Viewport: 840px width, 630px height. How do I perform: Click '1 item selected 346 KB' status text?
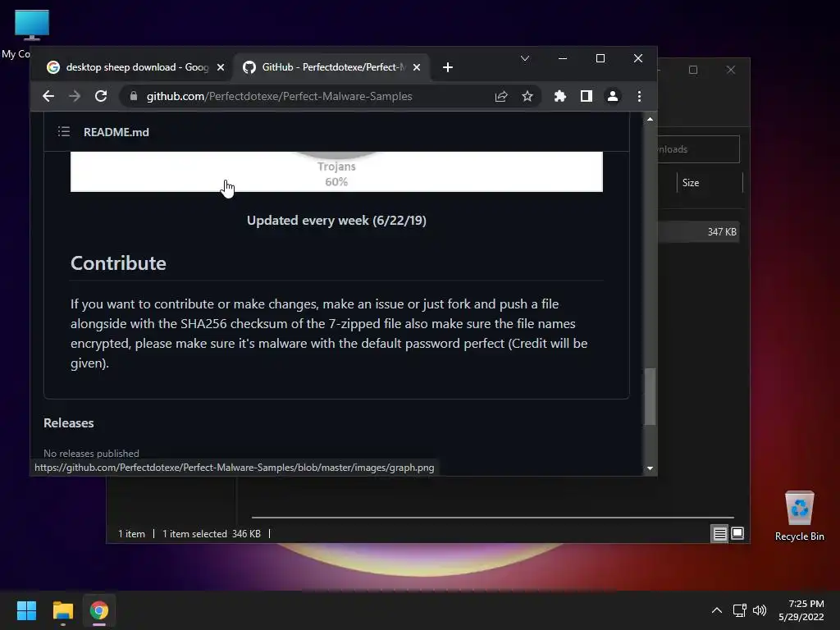212,534
